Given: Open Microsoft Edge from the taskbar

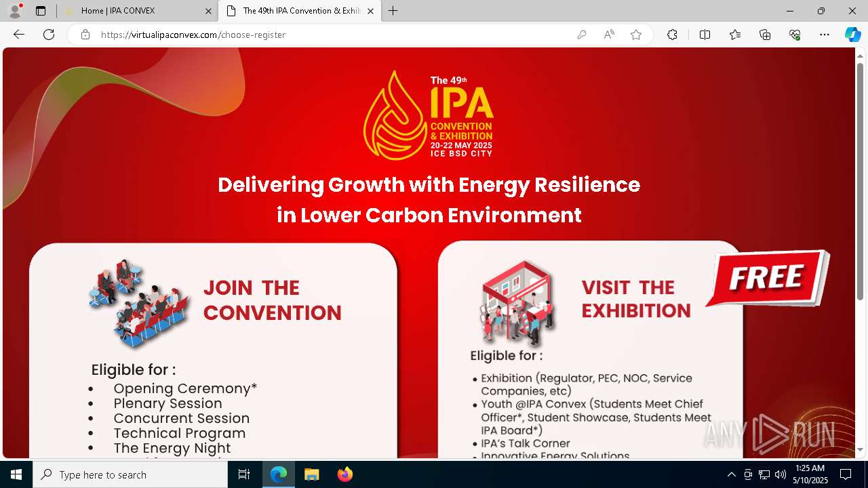Looking at the screenshot, I should (279, 474).
